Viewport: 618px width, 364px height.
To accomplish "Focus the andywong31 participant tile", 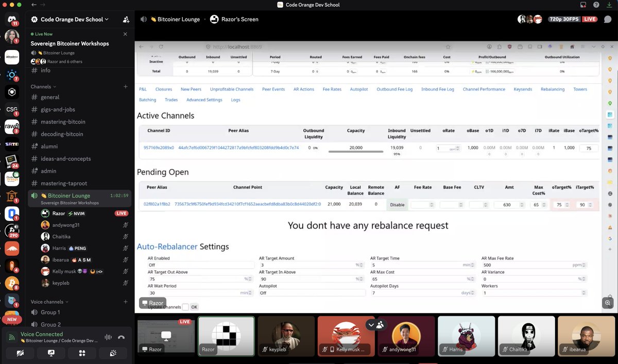I will (406, 336).
